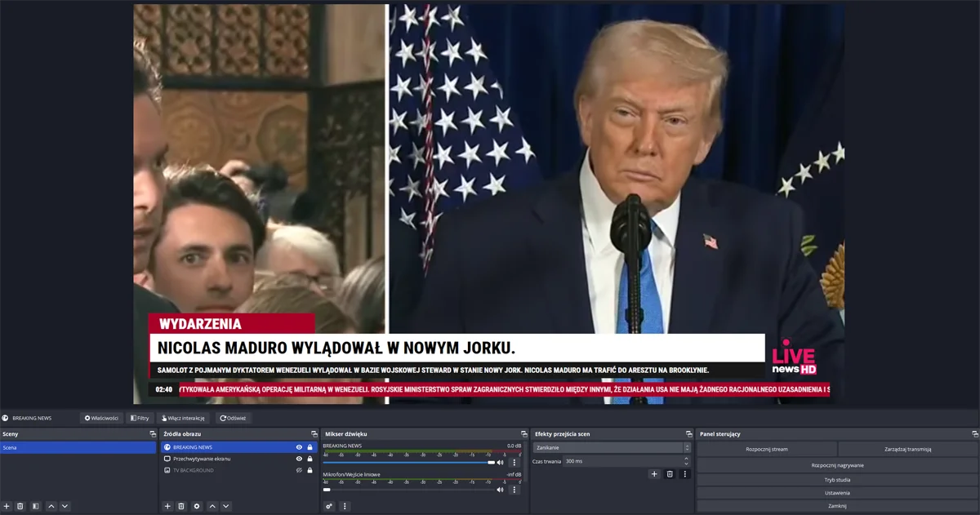Image resolution: width=980 pixels, height=515 pixels.
Task: Undock the Panel sterujący panel
Action: pos(974,434)
